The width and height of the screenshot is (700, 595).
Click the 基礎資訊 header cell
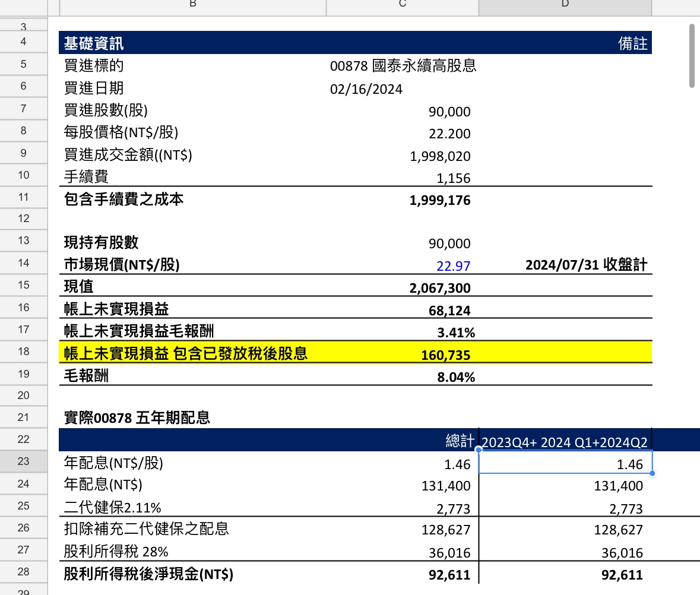(x=94, y=43)
